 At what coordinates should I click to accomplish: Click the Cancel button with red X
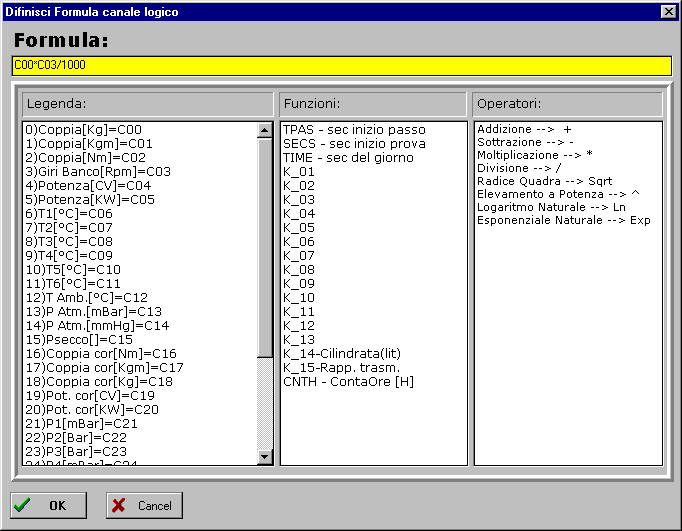[x=144, y=505]
